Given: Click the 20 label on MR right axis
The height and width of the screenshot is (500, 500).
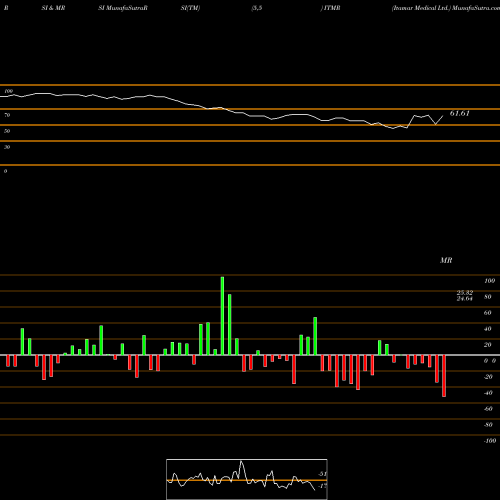Looking at the screenshot, I should pos(488,345).
